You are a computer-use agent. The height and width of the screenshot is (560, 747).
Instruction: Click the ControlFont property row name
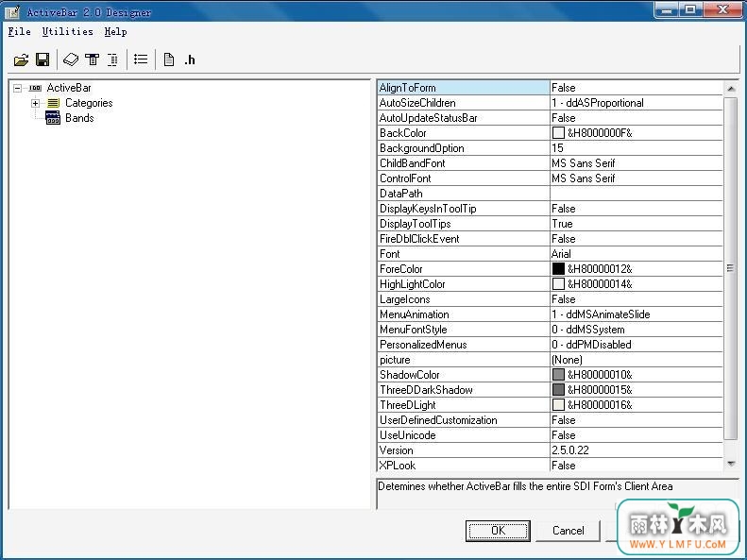(405, 178)
